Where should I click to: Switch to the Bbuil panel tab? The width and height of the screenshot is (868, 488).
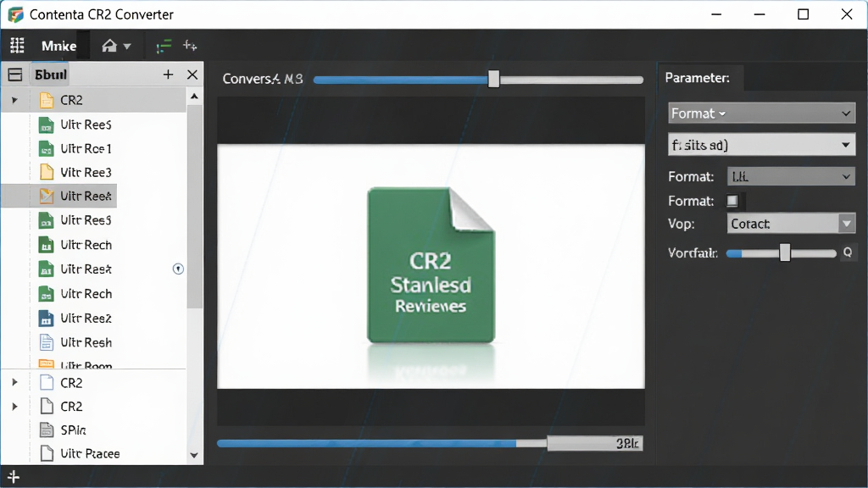click(x=50, y=75)
